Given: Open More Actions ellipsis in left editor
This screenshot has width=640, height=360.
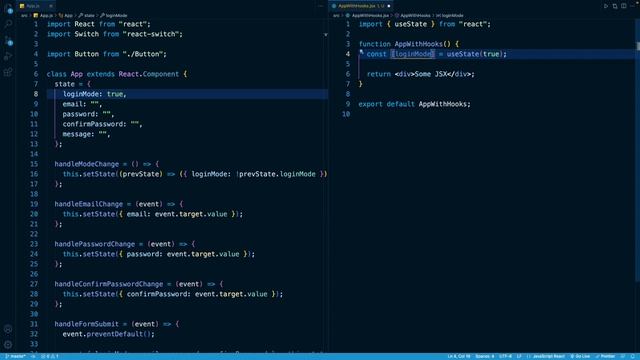Looking at the screenshot, I should point(321,6).
